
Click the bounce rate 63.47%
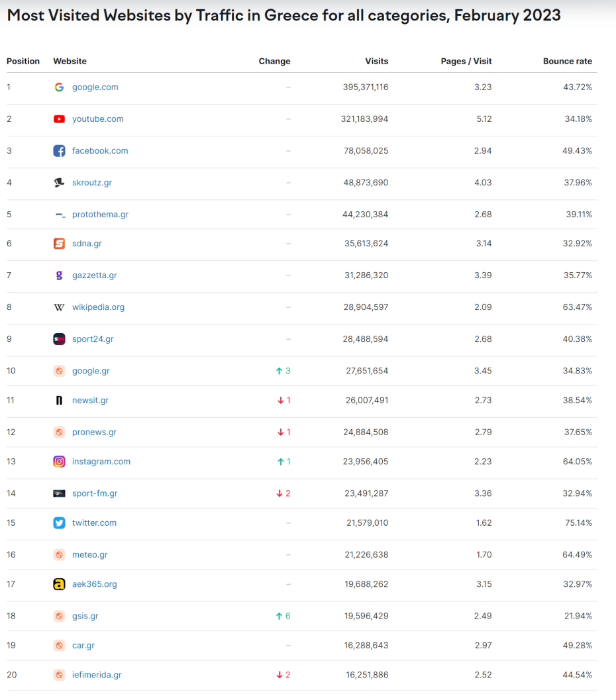coord(578,307)
